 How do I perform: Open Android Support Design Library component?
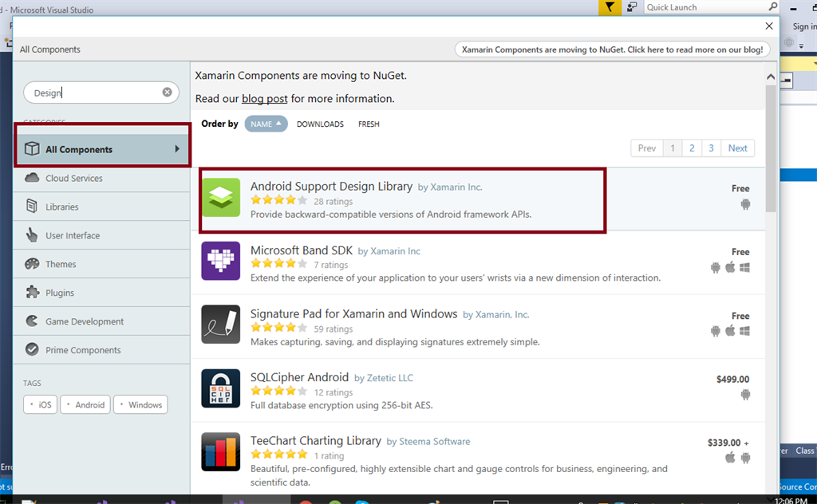331,187
